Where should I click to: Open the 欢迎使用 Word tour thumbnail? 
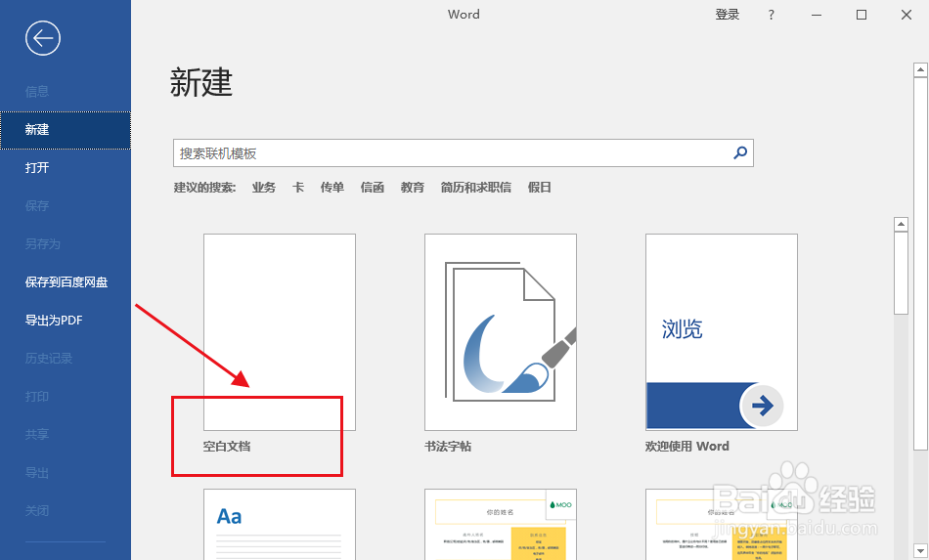722,332
